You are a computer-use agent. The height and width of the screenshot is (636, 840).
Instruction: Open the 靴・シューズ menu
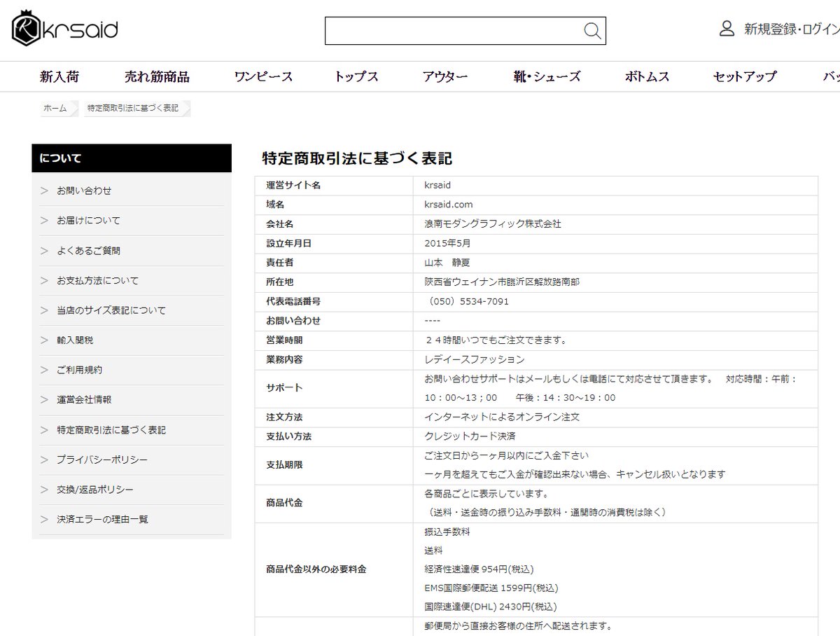[x=547, y=76]
